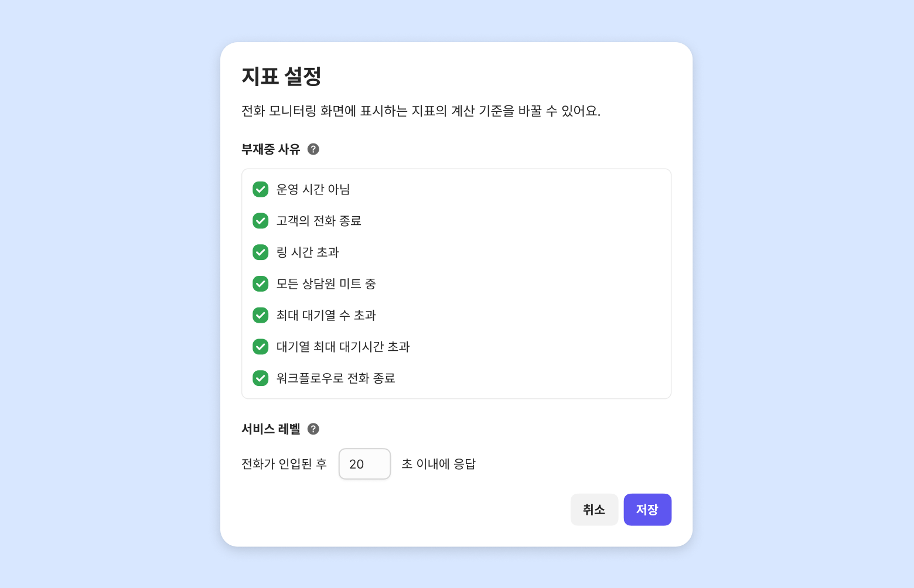
Task: Click the 고객의 전화 종료 label text
Action: (x=319, y=221)
